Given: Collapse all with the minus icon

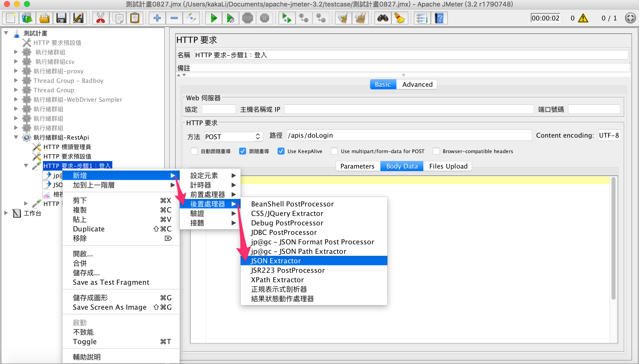Looking at the screenshot, I should 174,18.
